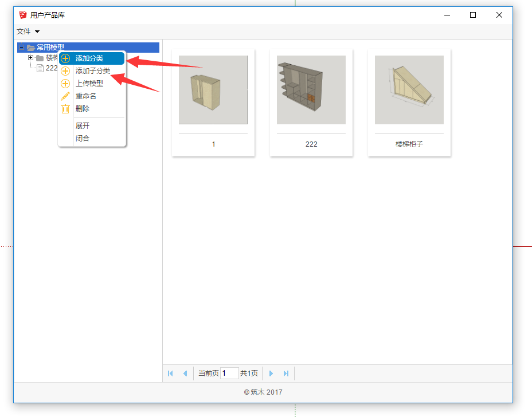
Task: Open the model thumbnail labeled 1
Action: coord(213,90)
